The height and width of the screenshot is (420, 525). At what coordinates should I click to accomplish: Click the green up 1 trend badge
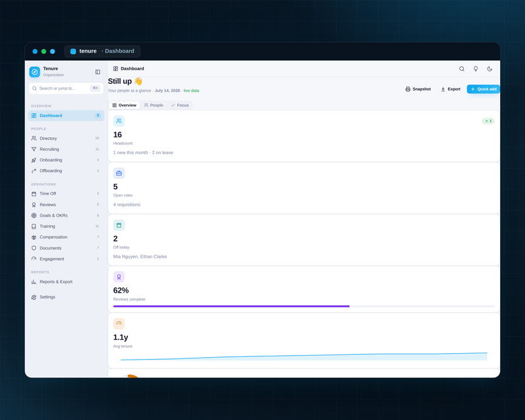pos(488,121)
